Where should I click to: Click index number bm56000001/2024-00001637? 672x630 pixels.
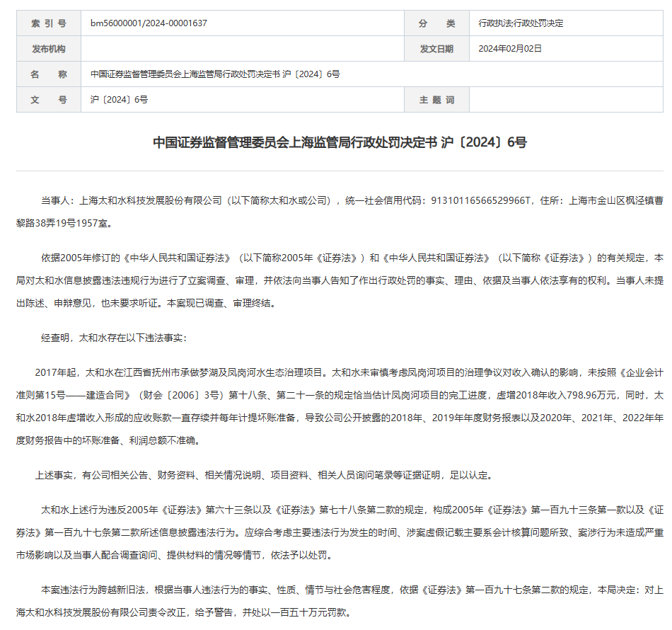pos(149,23)
